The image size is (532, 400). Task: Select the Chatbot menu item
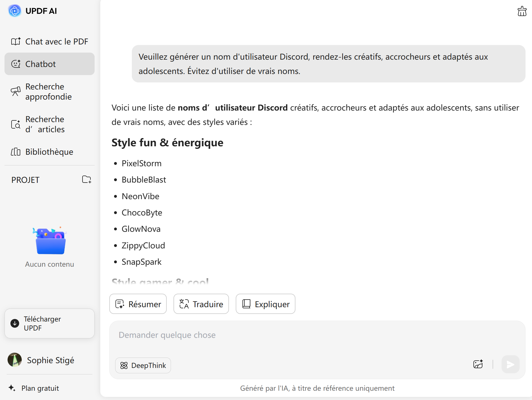[x=50, y=64]
